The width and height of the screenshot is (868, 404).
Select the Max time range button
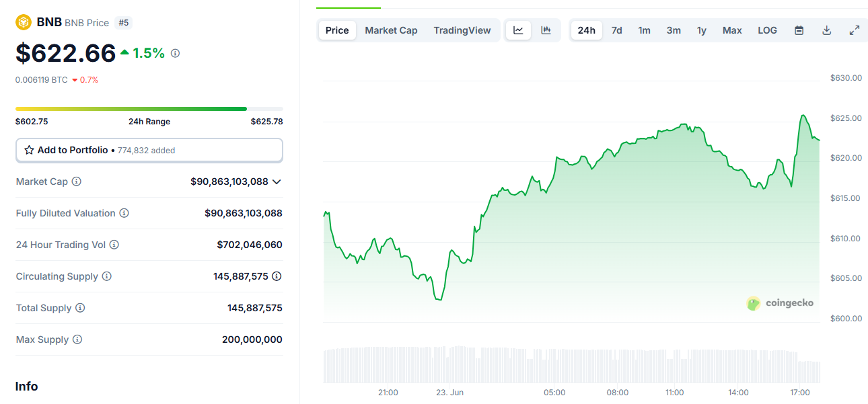(732, 30)
